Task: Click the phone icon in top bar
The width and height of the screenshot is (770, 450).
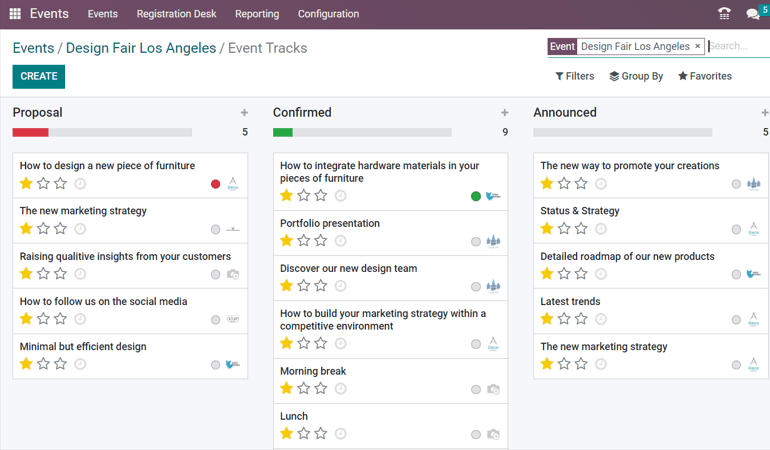Action: (x=724, y=14)
